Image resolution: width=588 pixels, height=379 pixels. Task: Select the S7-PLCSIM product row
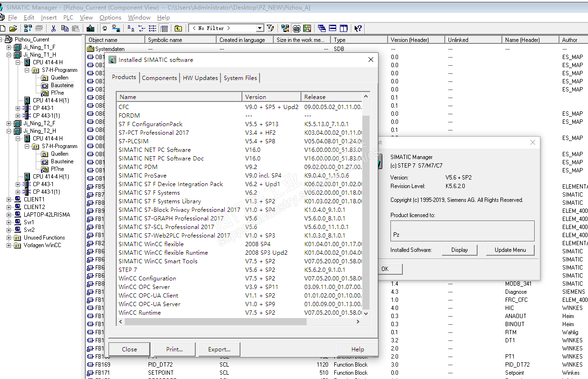pos(239,141)
